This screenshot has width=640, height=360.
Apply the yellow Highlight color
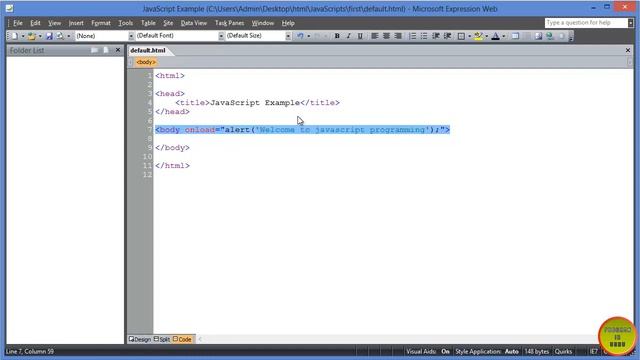pos(478,36)
